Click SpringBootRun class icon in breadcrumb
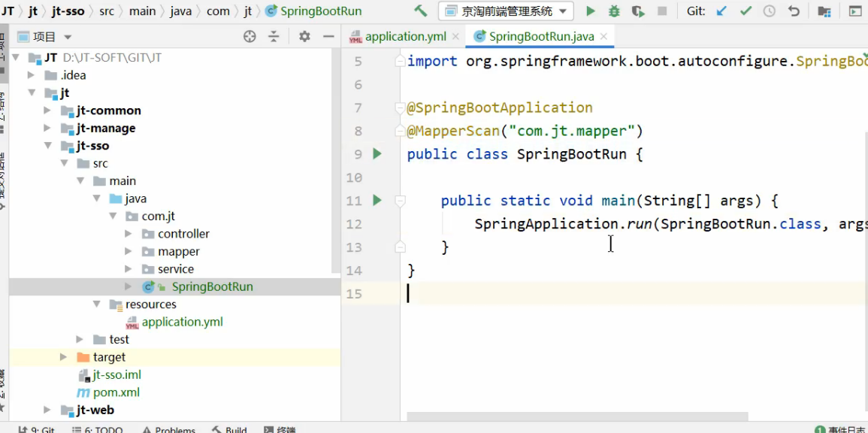The image size is (868, 433). (x=271, y=11)
